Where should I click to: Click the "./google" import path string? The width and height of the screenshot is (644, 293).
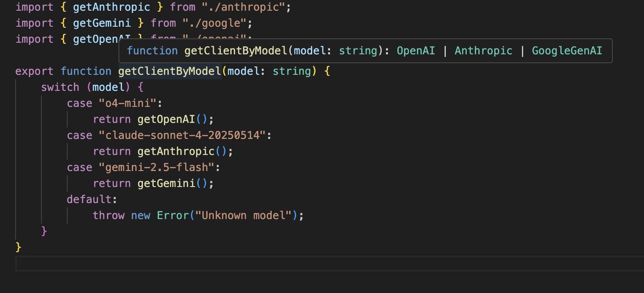[x=214, y=23]
